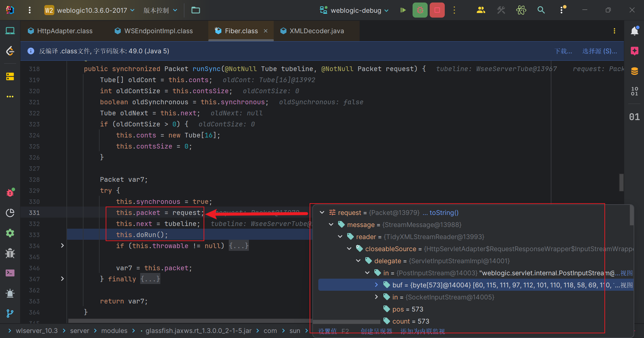
Task: Open the 版本控制 version control dropdown
Action: pyautogui.click(x=160, y=10)
